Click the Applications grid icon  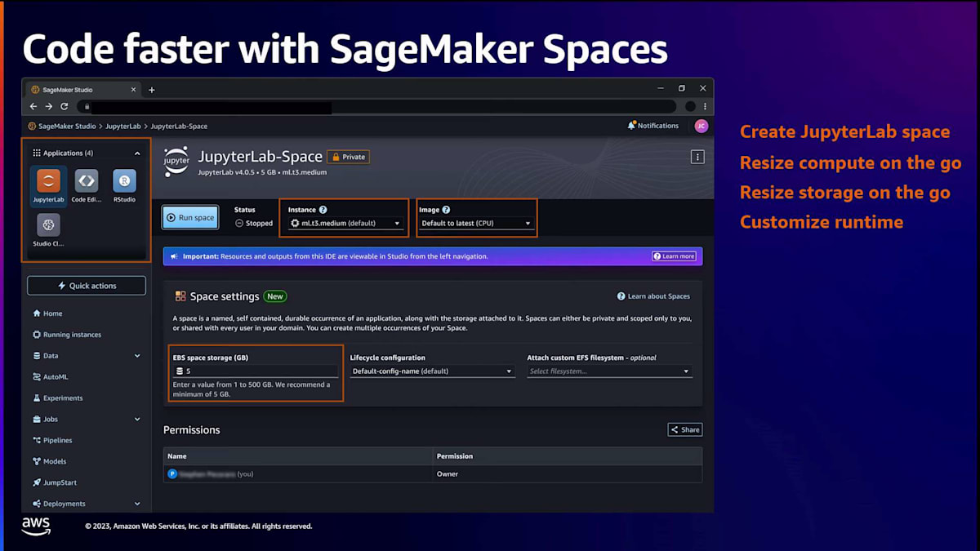click(x=37, y=153)
